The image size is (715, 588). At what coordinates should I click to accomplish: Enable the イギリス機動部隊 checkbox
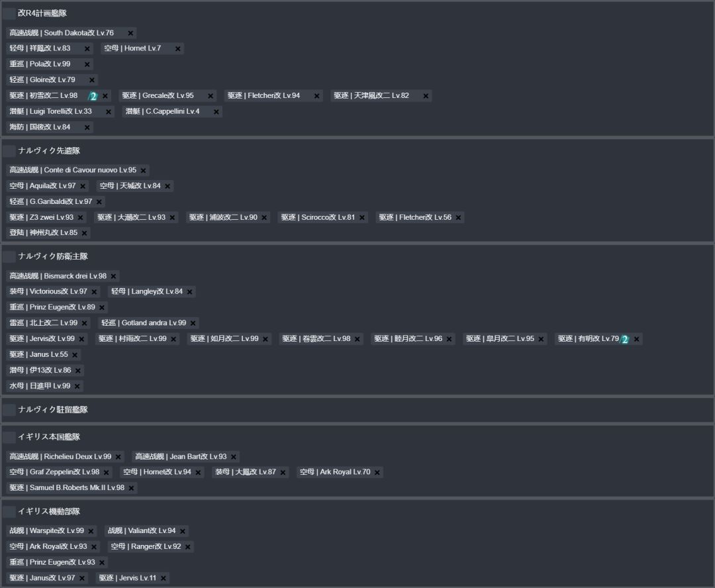[9, 512]
